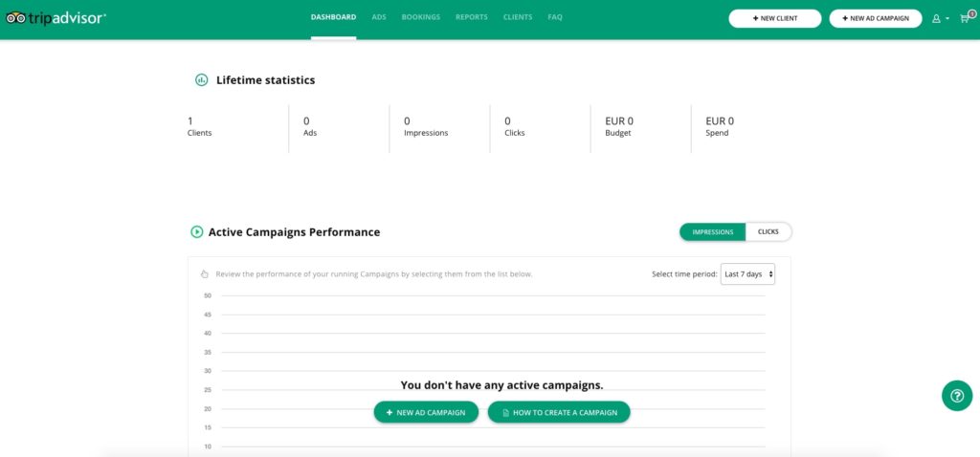Click the pointing hand hint icon

coord(205,274)
